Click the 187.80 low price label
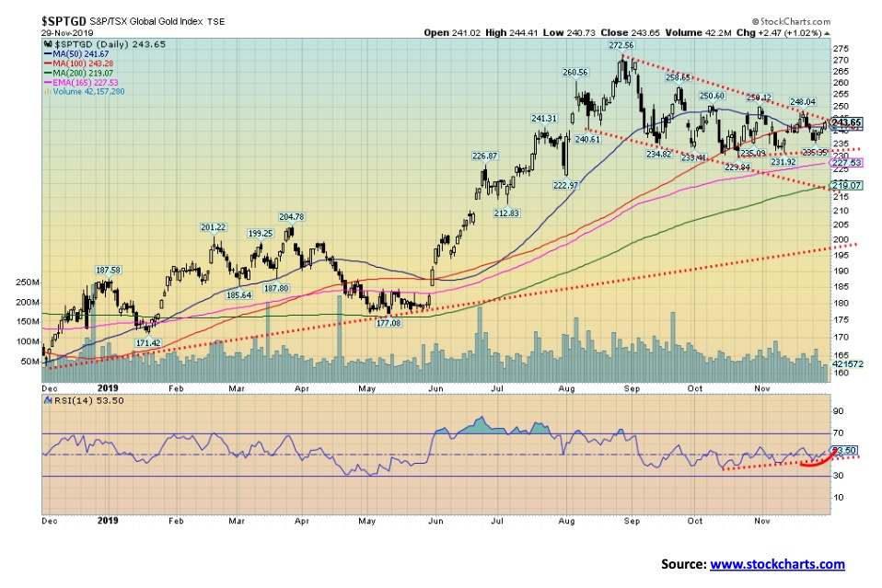Image resolution: width=882 pixels, height=588 pixels. (x=276, y=288)
